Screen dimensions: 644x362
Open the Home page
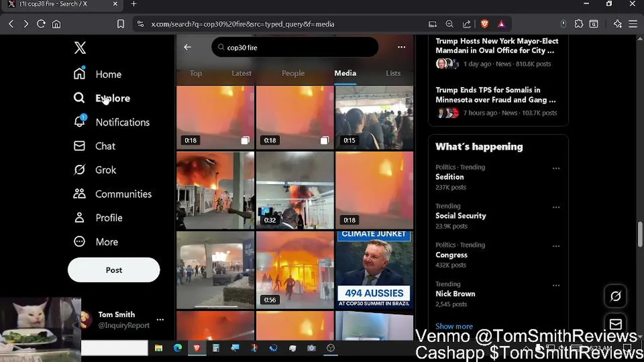point(98,74)
